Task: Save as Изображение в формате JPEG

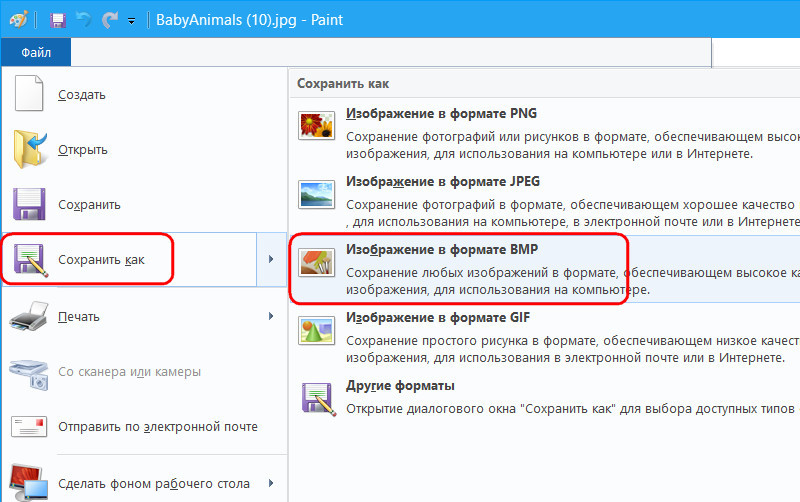Action: [x=444, y=181]
